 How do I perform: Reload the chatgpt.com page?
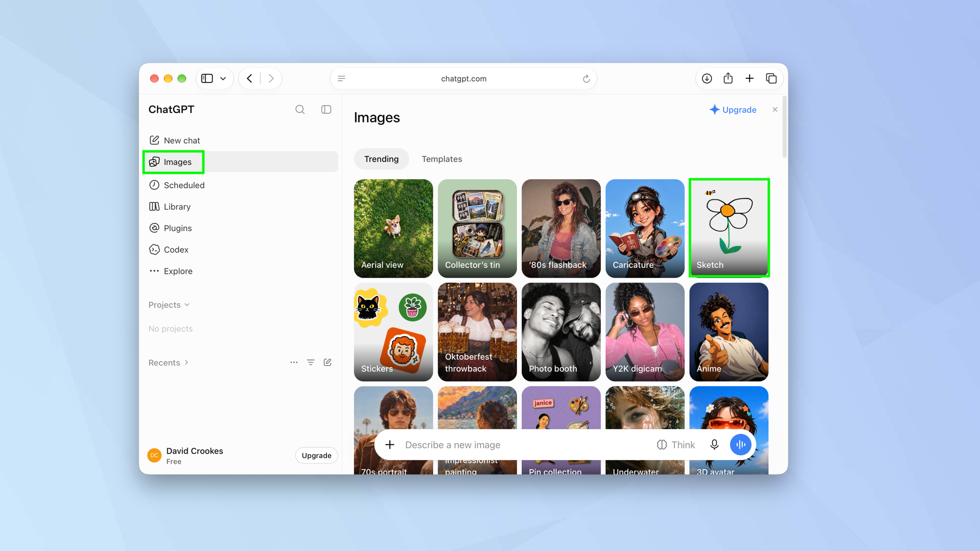point(586,79)
